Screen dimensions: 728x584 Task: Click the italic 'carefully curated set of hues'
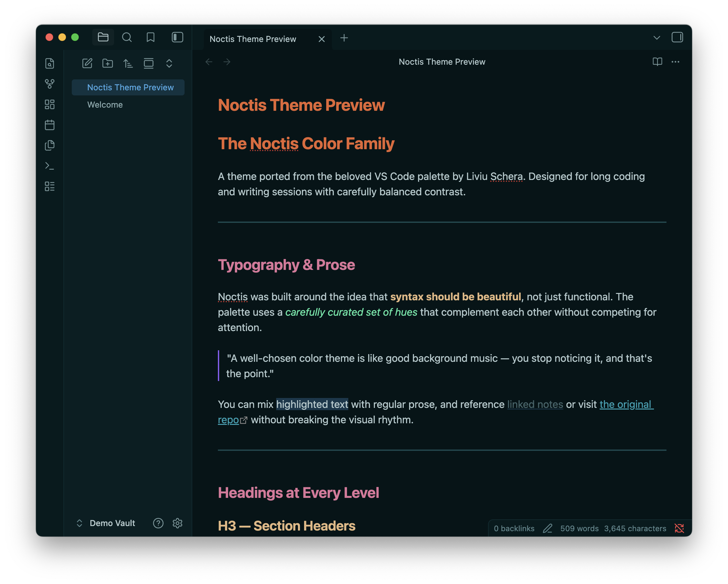[351, 312]
